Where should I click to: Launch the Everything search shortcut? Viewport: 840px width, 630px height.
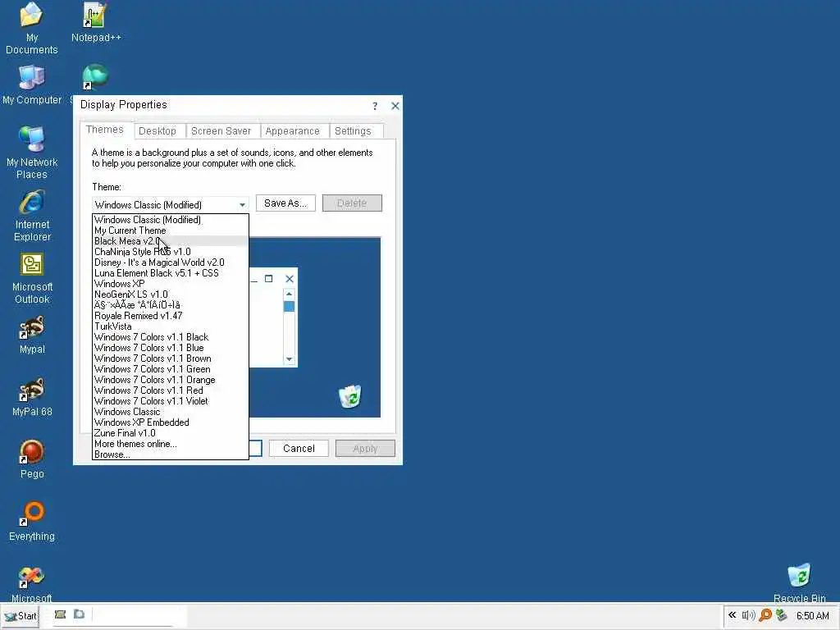(32, 522)
